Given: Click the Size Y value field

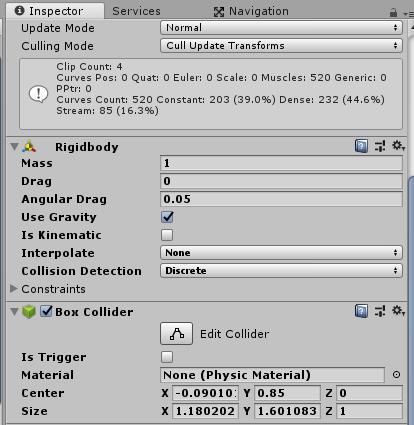Looking at the screenshot, I should point(287,411).
